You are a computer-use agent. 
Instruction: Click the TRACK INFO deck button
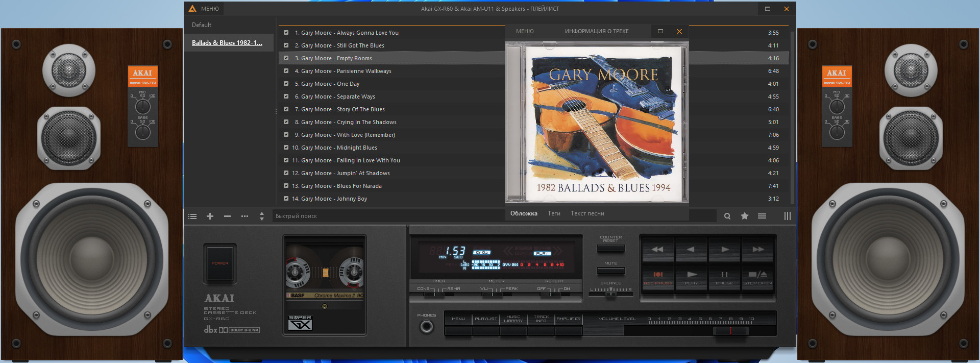click(x=541, y=331)
